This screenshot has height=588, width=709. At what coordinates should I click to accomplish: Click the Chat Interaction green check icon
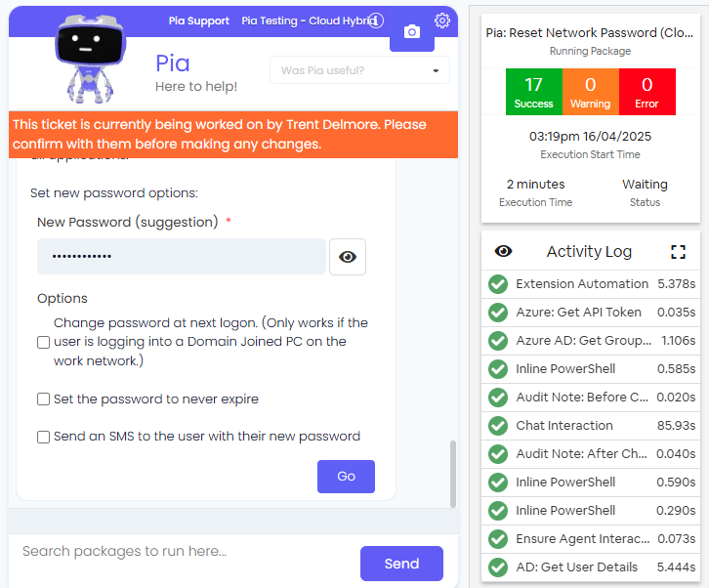click(498, 426)
